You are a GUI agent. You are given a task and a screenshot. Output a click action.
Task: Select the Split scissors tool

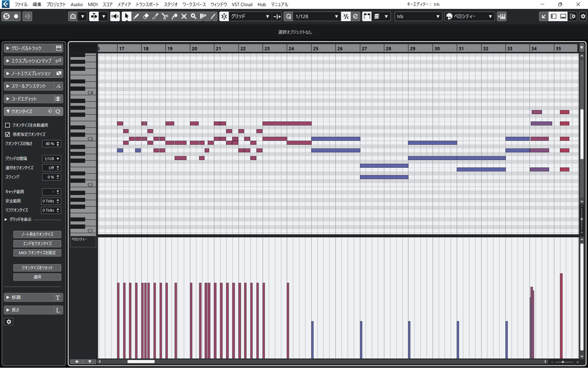click(x=165, y=16)
